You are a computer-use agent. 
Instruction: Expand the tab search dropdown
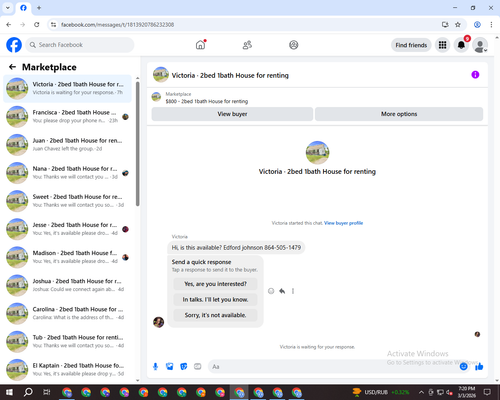8,8
